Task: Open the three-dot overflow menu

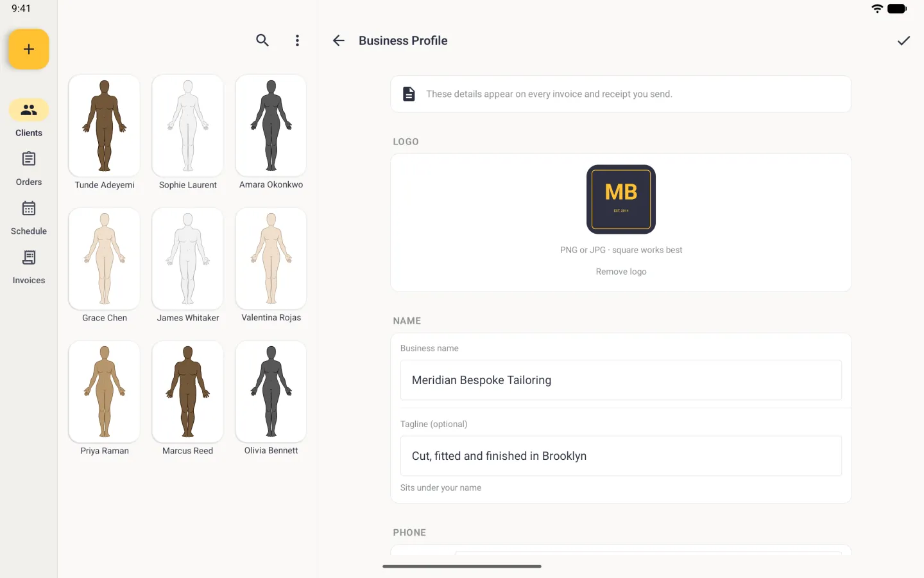Action: (297, 40)
